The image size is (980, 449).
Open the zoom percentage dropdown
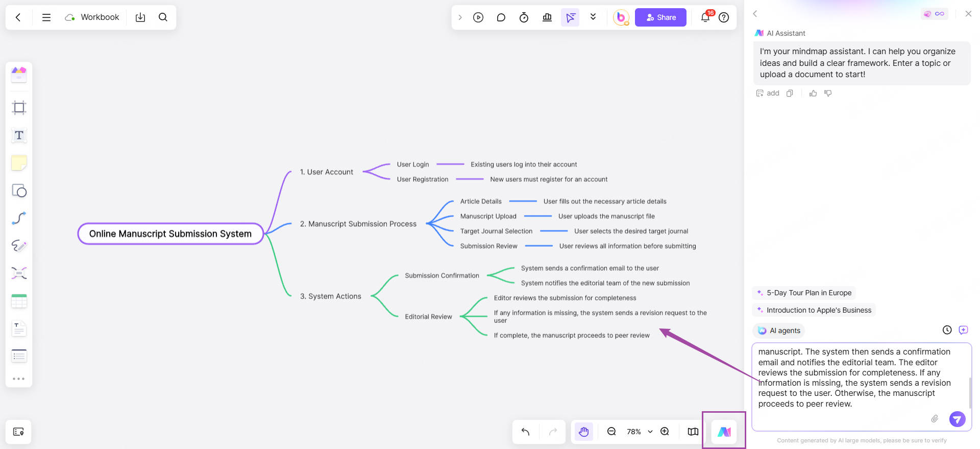(650, 432)
